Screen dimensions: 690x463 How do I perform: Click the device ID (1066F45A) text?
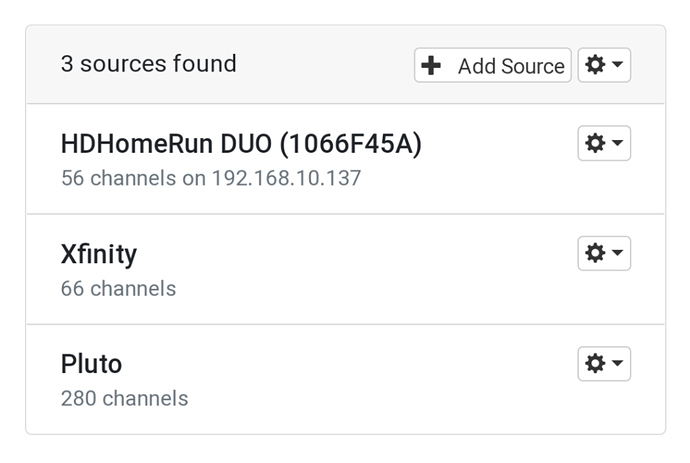pyautogui.click(x=351, y=145)
